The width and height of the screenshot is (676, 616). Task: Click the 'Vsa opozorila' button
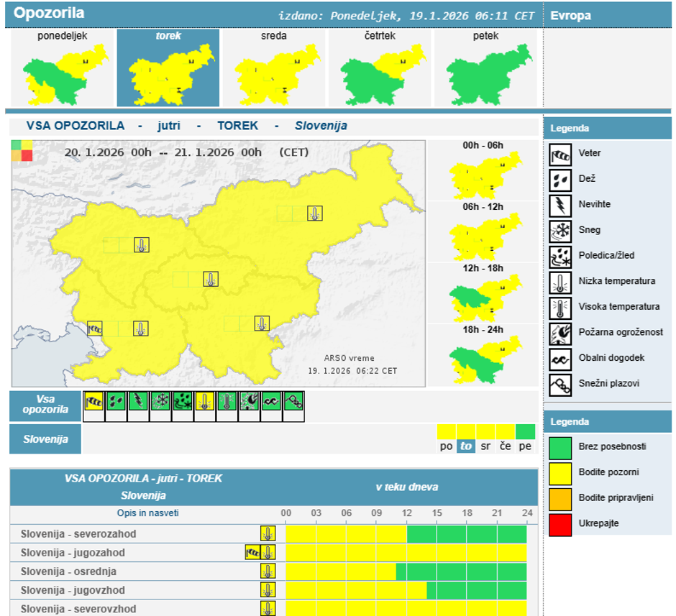(x=45, y=406)
